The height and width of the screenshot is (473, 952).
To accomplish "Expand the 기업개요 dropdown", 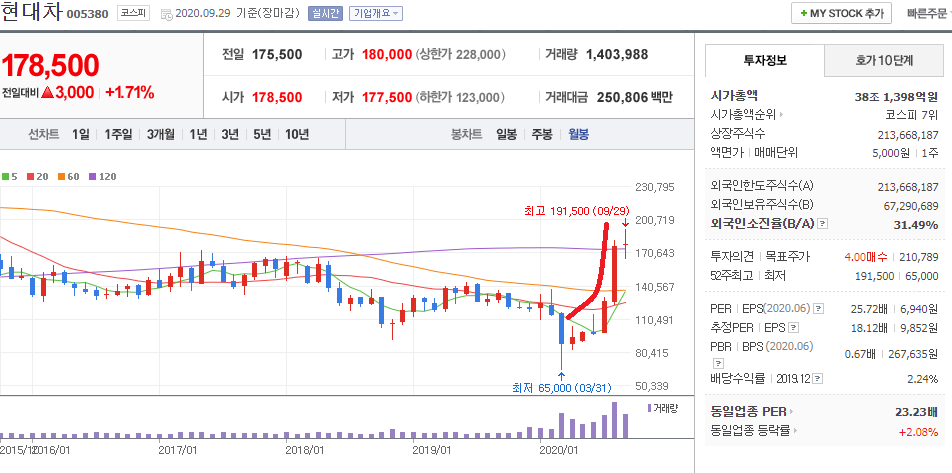I will [x=375, y=13].
